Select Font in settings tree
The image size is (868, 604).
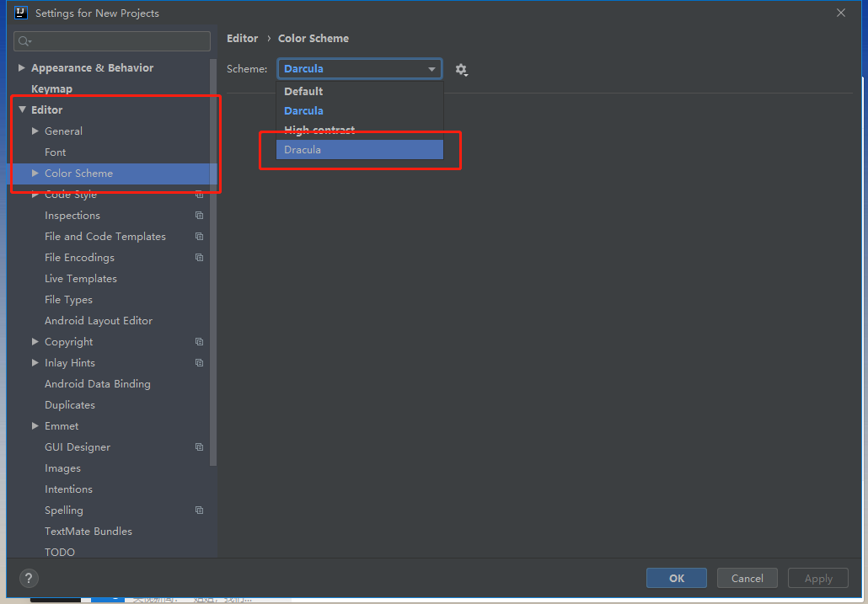(x=56, y=152)
